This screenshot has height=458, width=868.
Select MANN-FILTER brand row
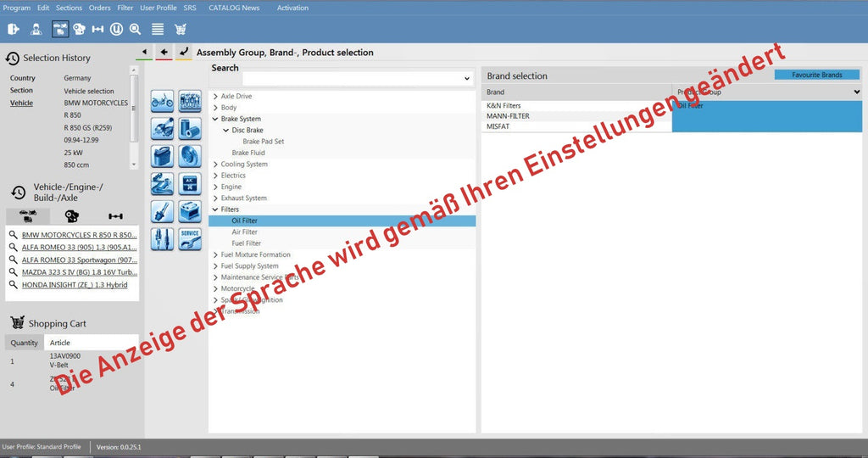pyautogui.click(x=508, y=116)
